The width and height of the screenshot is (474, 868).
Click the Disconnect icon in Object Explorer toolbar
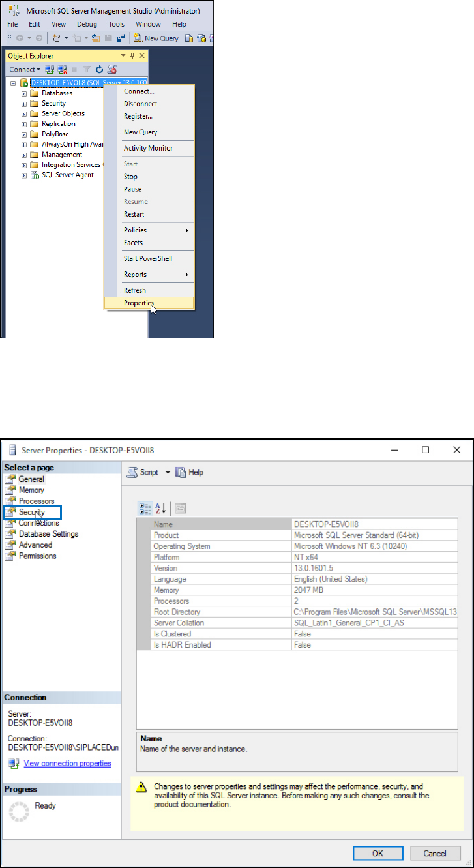click(x=62, y=69)
